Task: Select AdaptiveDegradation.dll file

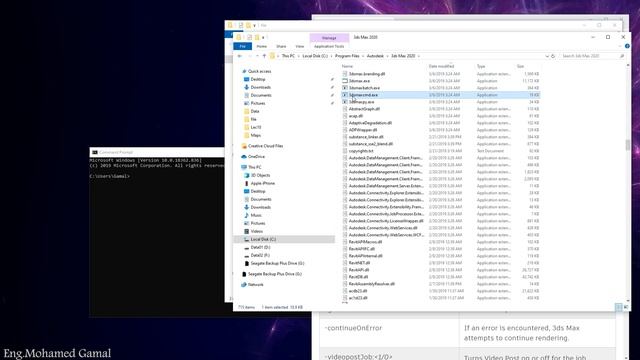Action: tap(370, 123)
